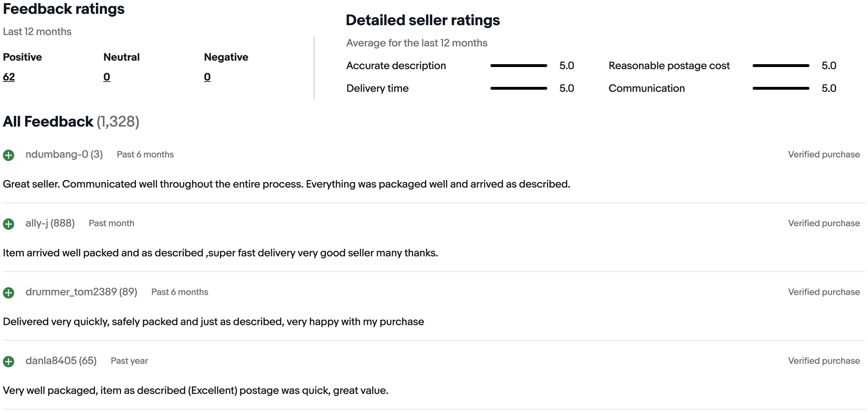Click the Communication rating bar

[781, 88]
